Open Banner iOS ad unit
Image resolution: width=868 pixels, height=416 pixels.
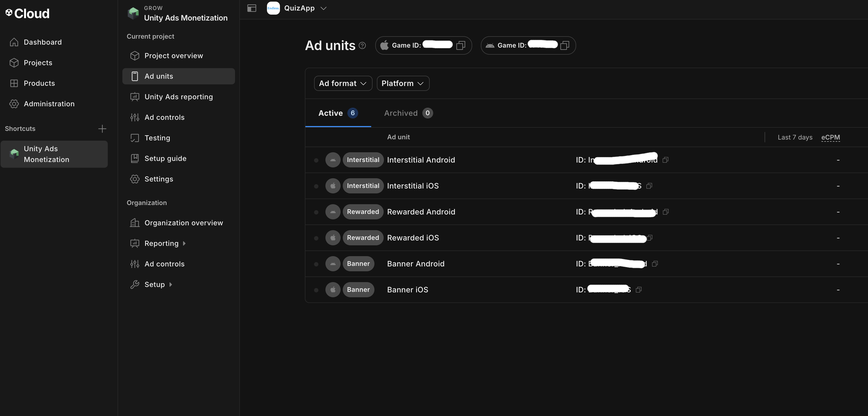407,289
